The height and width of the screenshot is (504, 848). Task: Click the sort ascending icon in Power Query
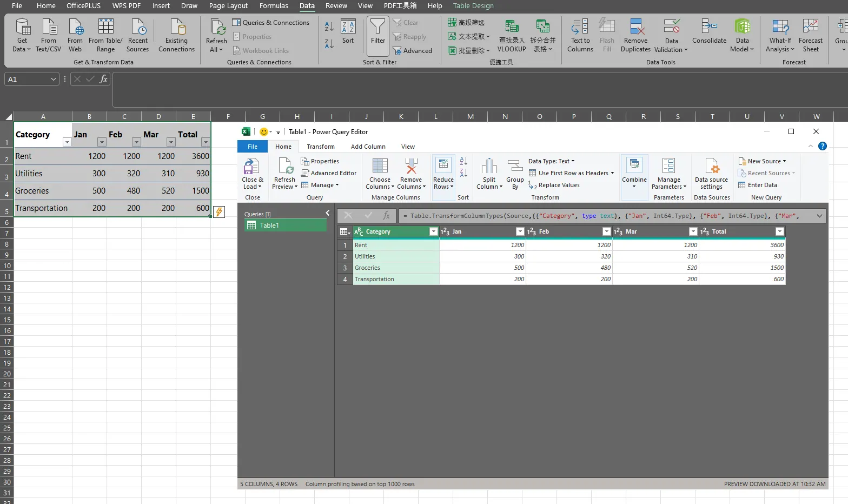(463, 161)
